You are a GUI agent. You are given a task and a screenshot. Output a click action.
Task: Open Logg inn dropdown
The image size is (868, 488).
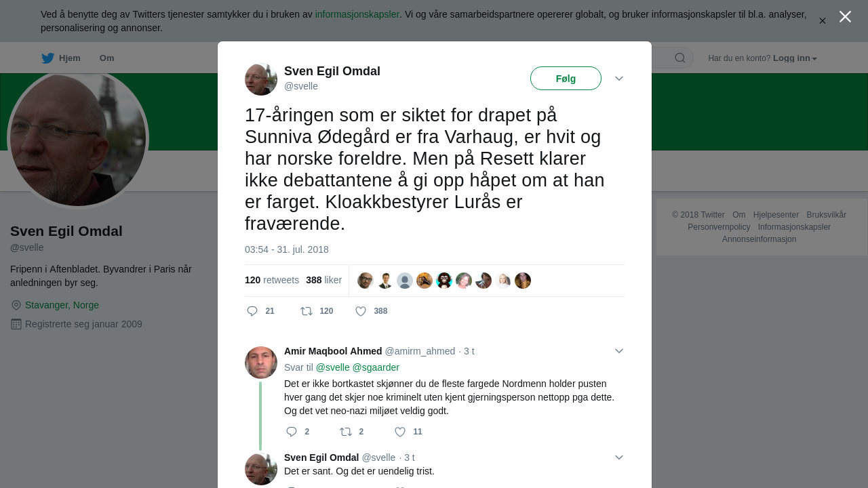click(795, 58)
